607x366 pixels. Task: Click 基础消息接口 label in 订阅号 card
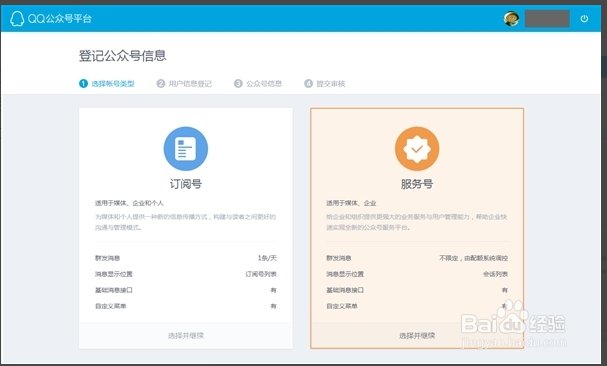114,290
